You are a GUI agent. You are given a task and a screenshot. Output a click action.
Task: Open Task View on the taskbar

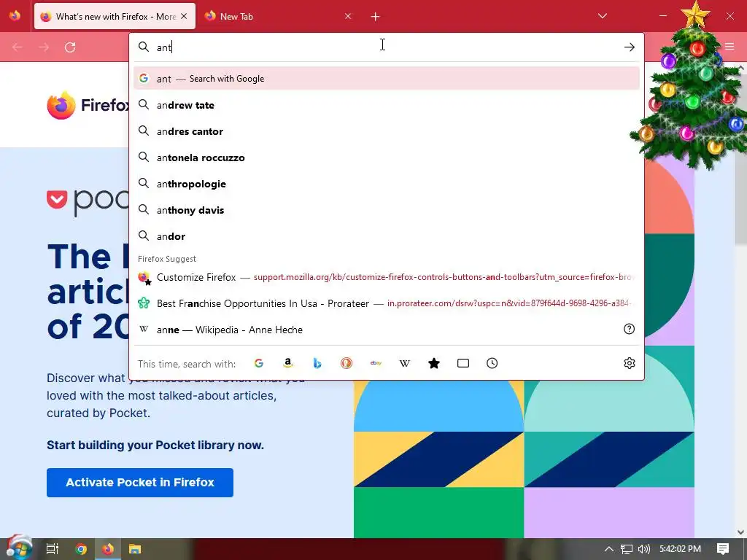pos(52,549)
